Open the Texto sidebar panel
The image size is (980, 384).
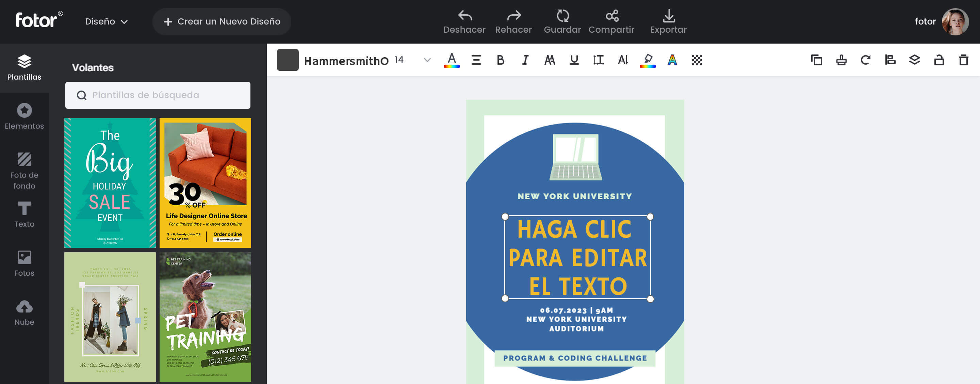coord(24,214)
